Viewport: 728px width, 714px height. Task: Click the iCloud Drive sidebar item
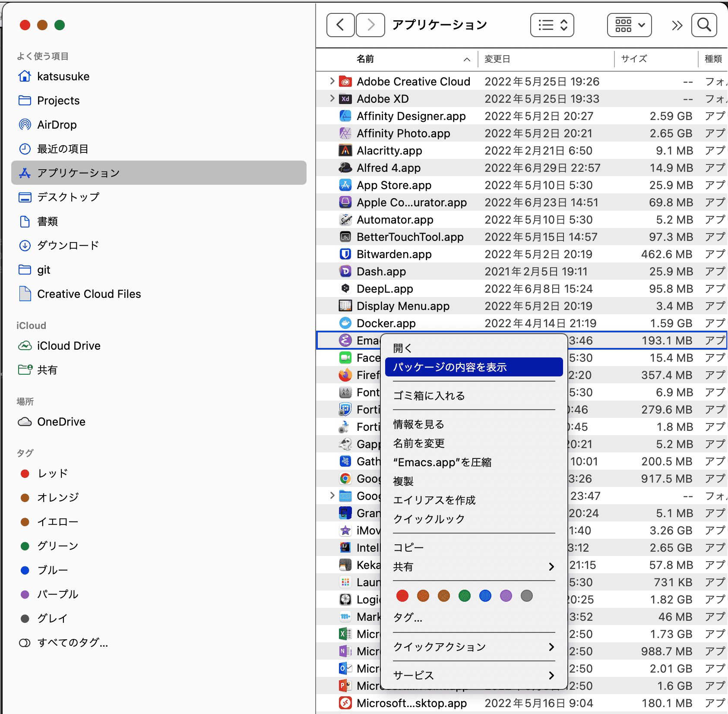pos(69,346)
